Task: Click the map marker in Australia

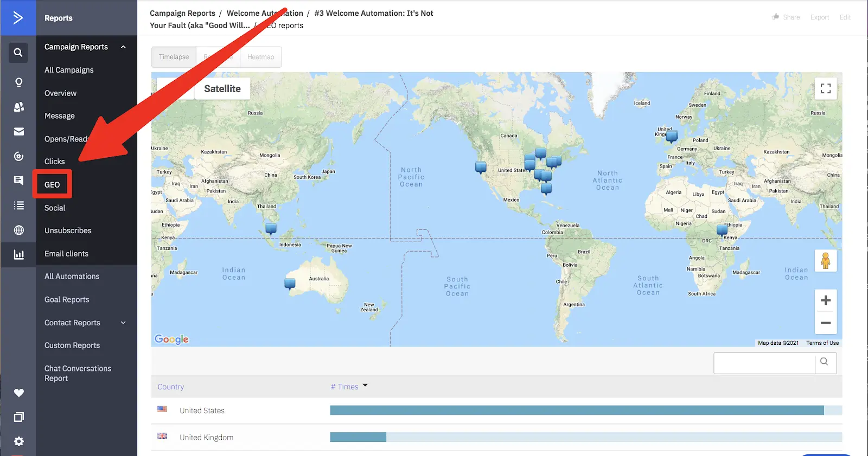Action: [x=290, y=283]
